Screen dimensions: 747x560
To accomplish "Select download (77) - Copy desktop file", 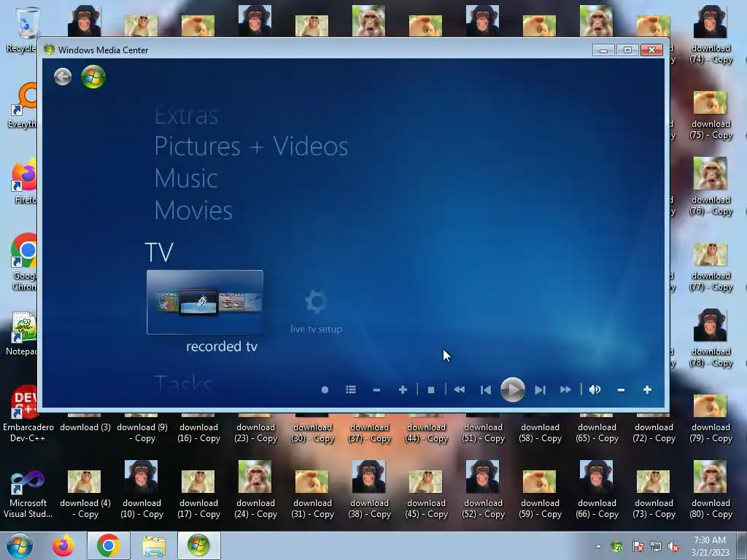I will [x=711, y=267].
